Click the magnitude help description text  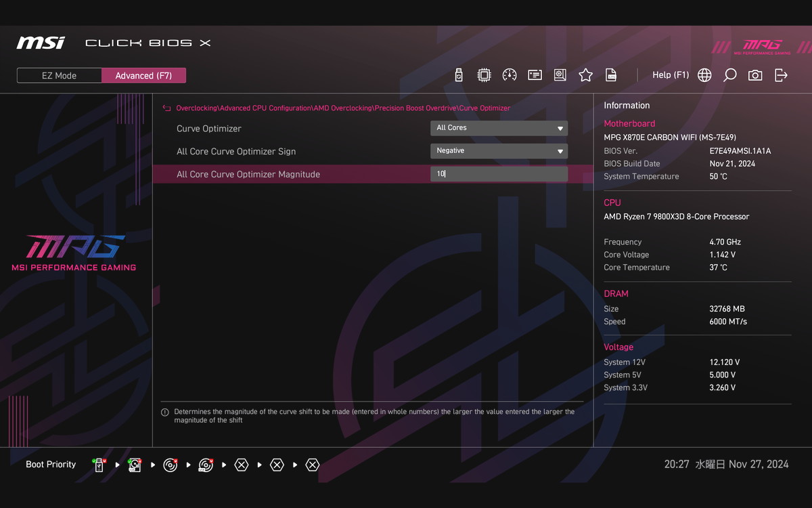(x=374, y=416)
